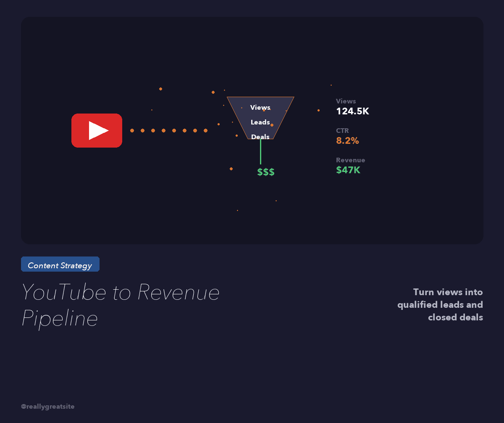504x423 pixels.
Task: Click the green line under the funnel
Action: [261, 151]
